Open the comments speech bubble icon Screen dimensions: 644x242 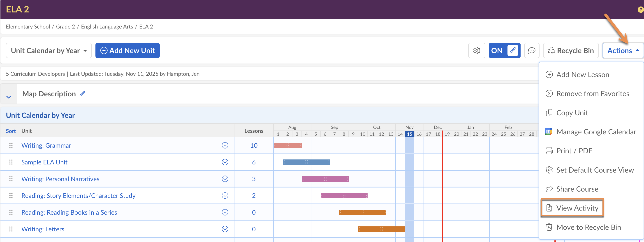[531, 51]
